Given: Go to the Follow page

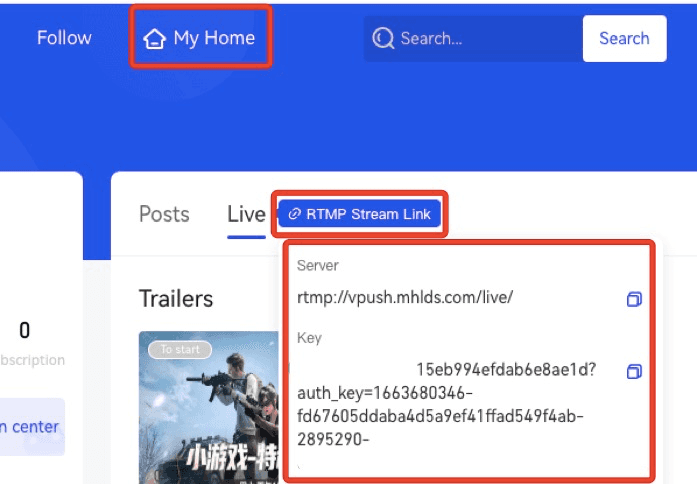Looking at the screenshot, I should click(x=64, y=38).
